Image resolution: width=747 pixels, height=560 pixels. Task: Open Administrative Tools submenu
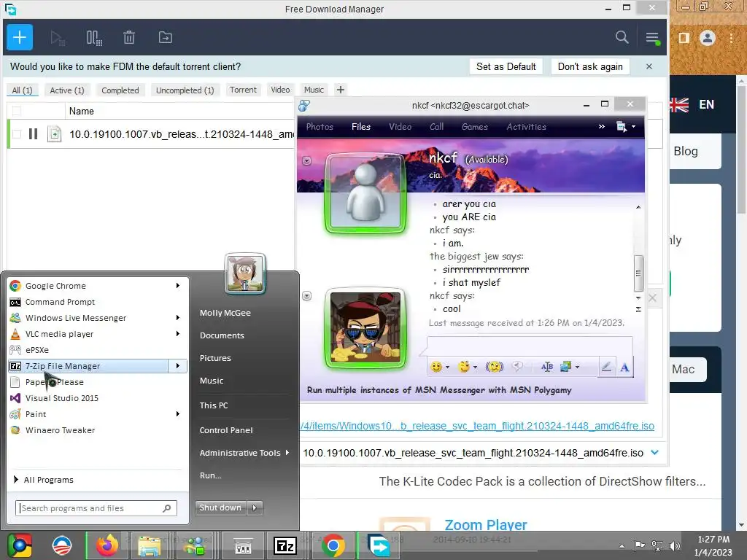244,453
